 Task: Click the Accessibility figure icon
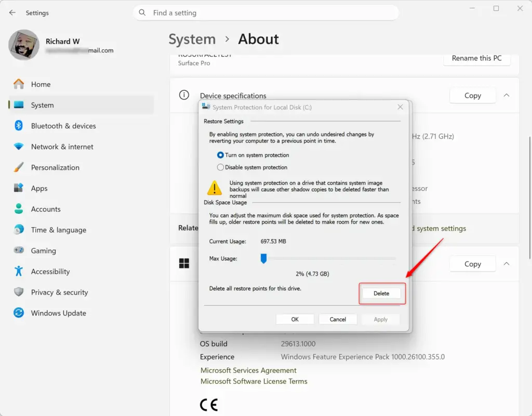[19, 271]
